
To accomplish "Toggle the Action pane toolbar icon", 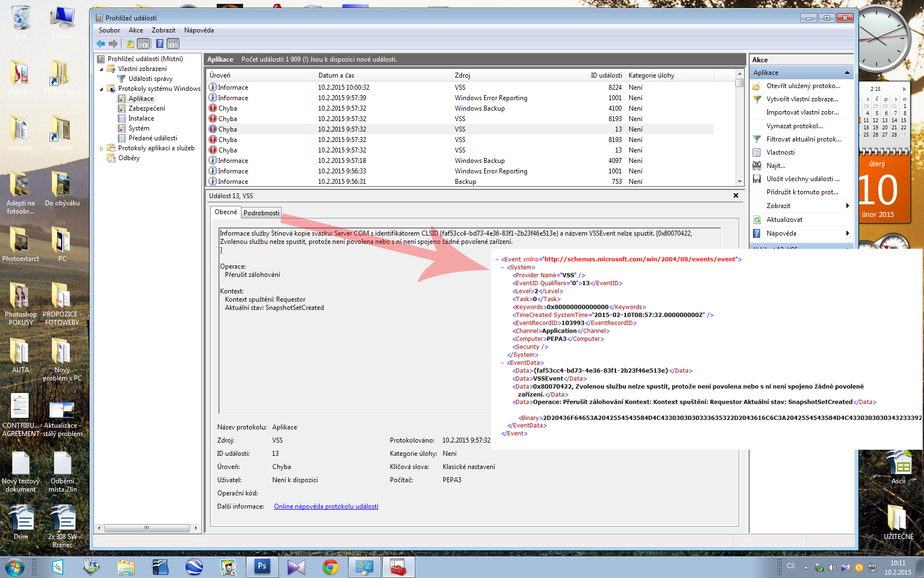I will click(173, 43).
